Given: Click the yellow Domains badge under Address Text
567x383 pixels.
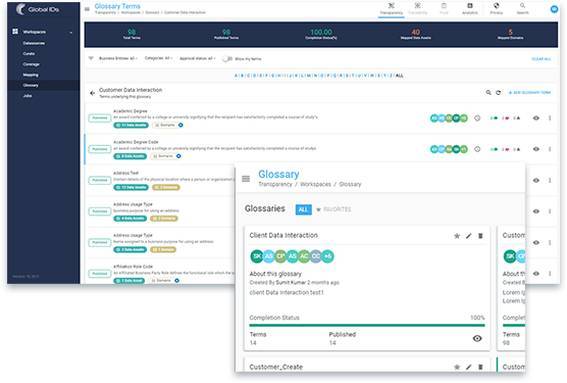Looking at the screenshot, I should click(x=166, y=187).
